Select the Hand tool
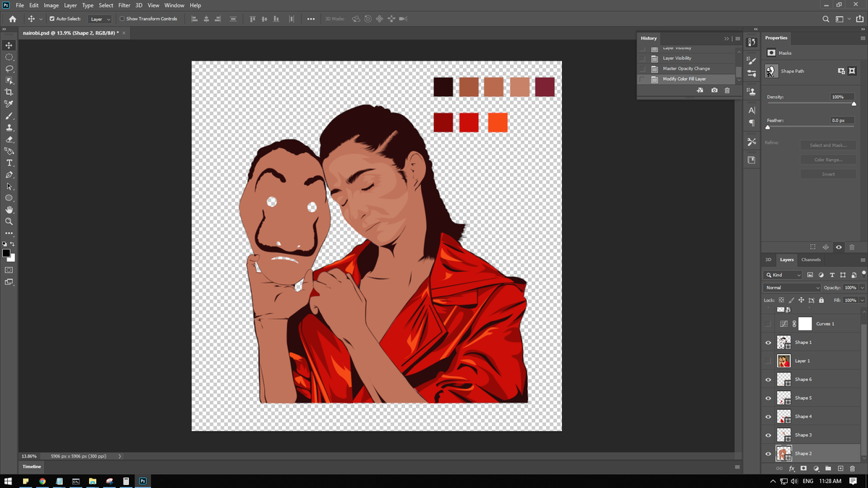Image resolution: width=868 pixels, height=488 pixels. pos(9,210)
